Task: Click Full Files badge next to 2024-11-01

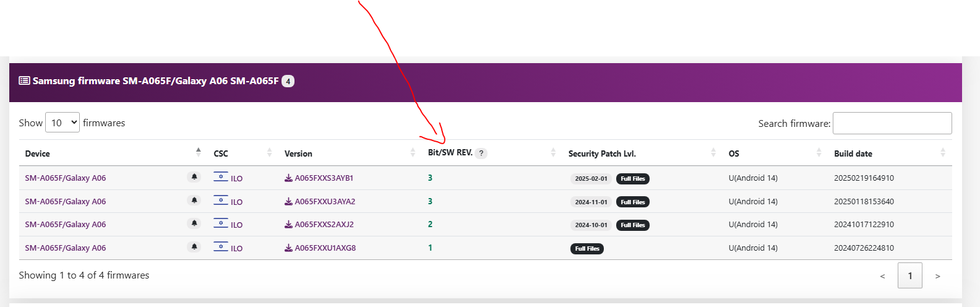Action: [633, 202]
